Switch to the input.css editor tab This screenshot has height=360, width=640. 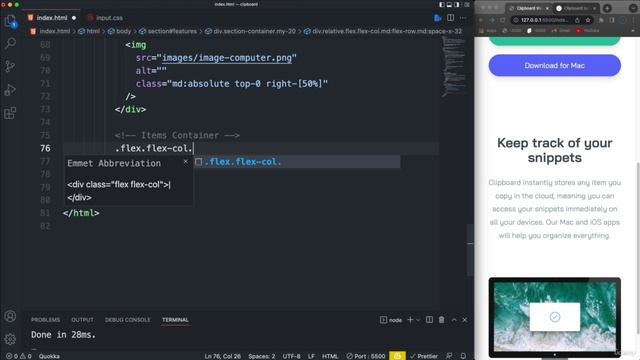tap(105, 18)
